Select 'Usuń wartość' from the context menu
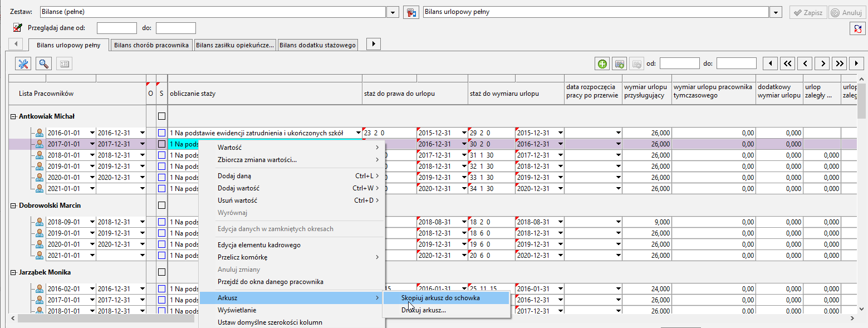This screenshot has width=868, height=328. [x=292, y=200]
